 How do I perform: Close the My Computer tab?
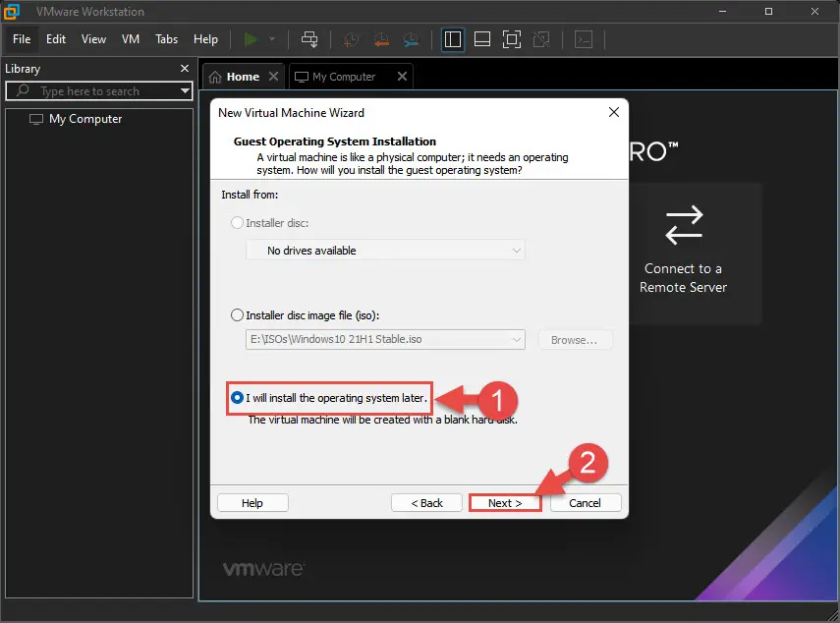[402, 76]
